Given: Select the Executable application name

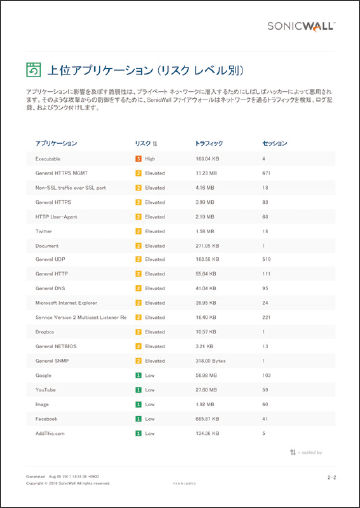Looking at the screenshot, I should [x=48, y=159].
